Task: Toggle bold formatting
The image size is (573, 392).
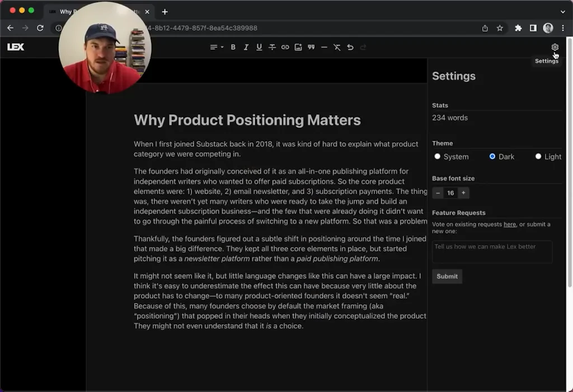Action: point(233,47)
